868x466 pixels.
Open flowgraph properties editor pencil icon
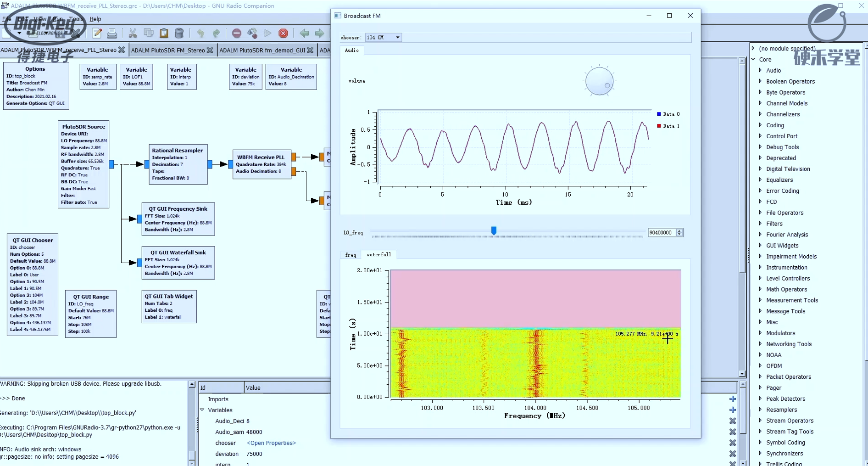(x=97, y=33)
